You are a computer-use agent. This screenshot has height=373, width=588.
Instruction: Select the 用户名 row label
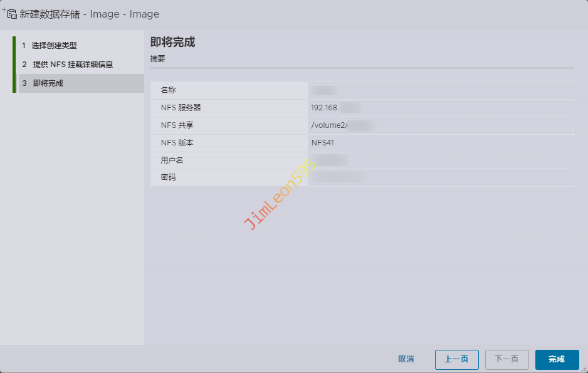pos(172,160)
